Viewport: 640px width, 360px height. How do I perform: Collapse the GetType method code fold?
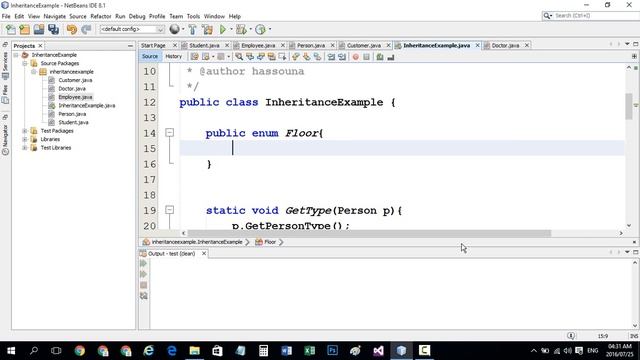(169, 210)
